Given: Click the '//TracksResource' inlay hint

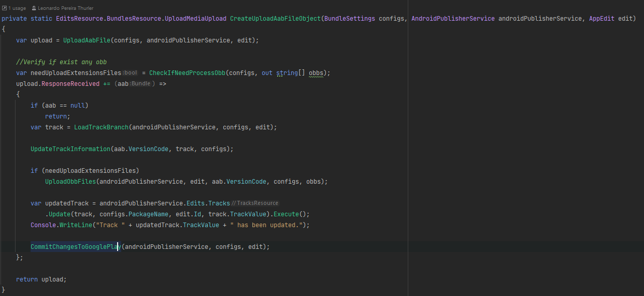Looking at the screenshot, I should [x=255, y=203].
